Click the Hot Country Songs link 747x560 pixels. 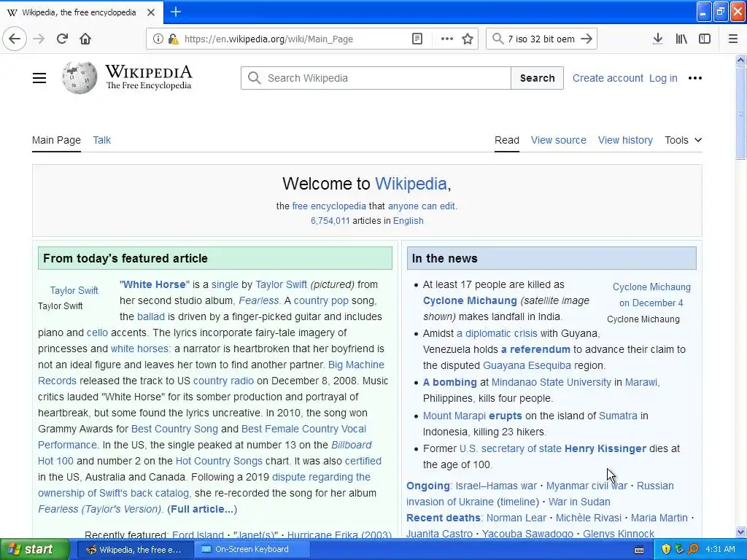219,461
